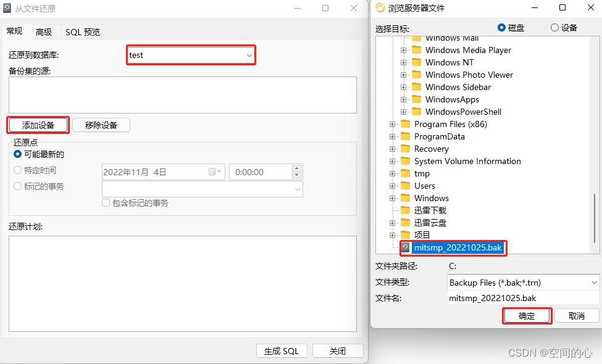Screen dimensions: 602x364
Task: Click the 迅雷云盘 folder icon
Action: (406, 223)
